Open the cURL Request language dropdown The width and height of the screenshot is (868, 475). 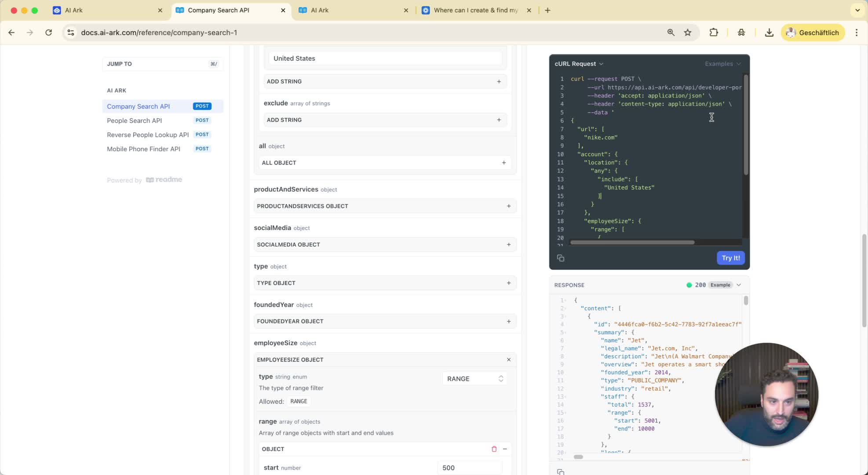pos(579,64)
